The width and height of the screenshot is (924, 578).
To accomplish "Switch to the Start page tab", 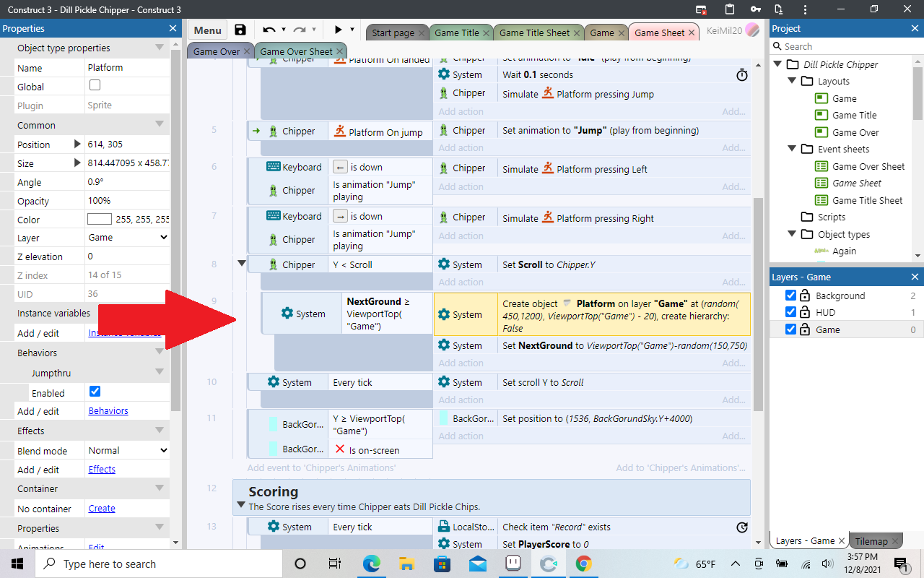I will (393, 33).
